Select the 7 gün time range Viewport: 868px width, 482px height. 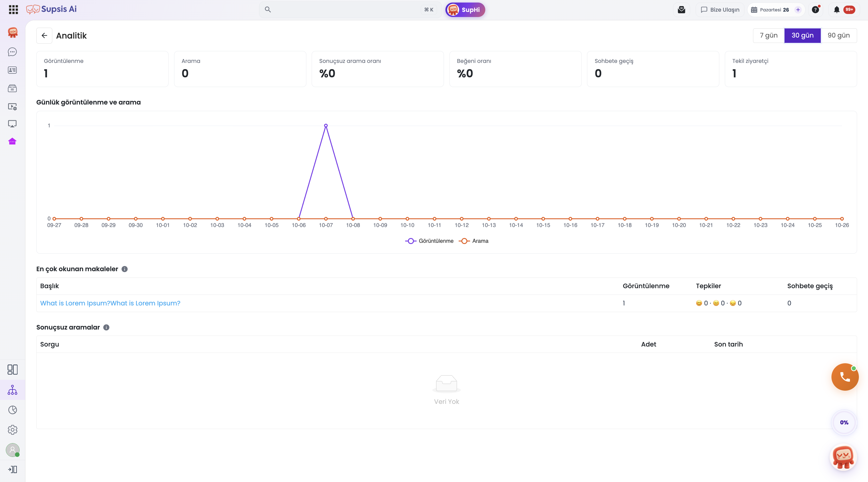[x=769, y=35]
